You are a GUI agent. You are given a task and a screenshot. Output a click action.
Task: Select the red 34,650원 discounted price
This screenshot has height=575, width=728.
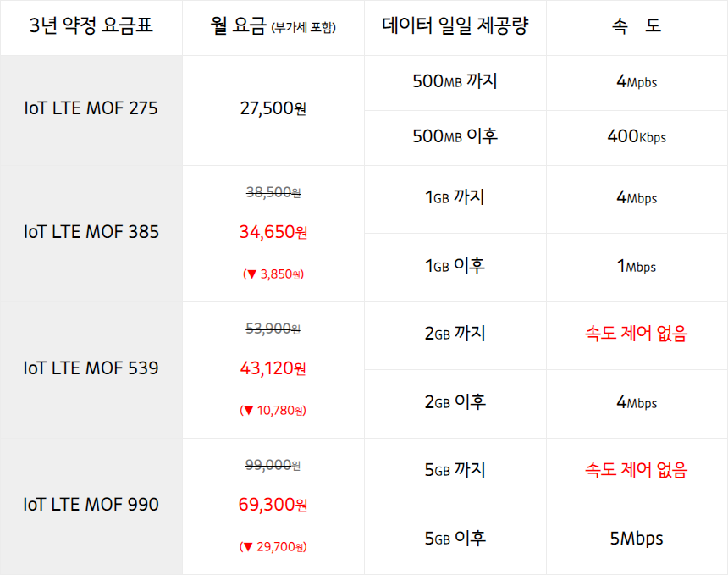273,232
